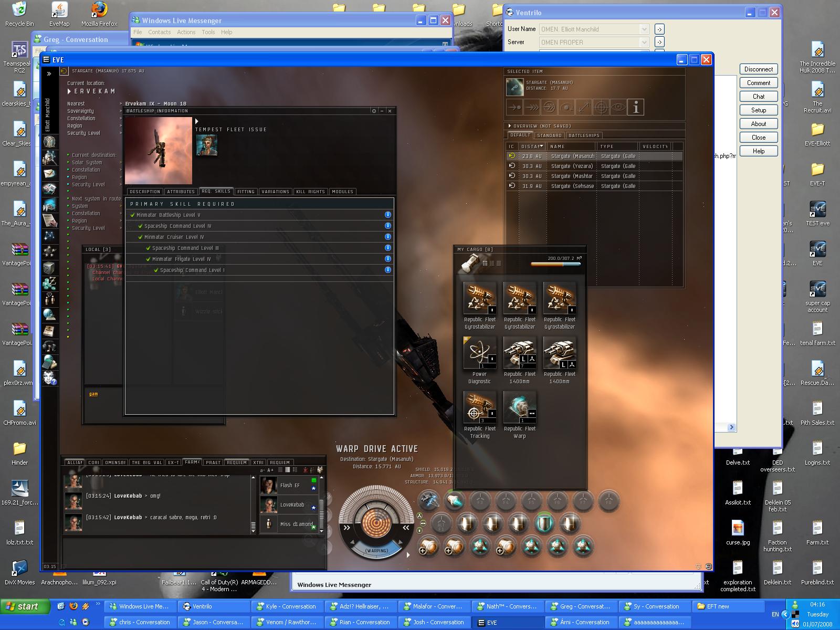Select the Republic Fleet Warp cargo item

click(x=519, y=415)
